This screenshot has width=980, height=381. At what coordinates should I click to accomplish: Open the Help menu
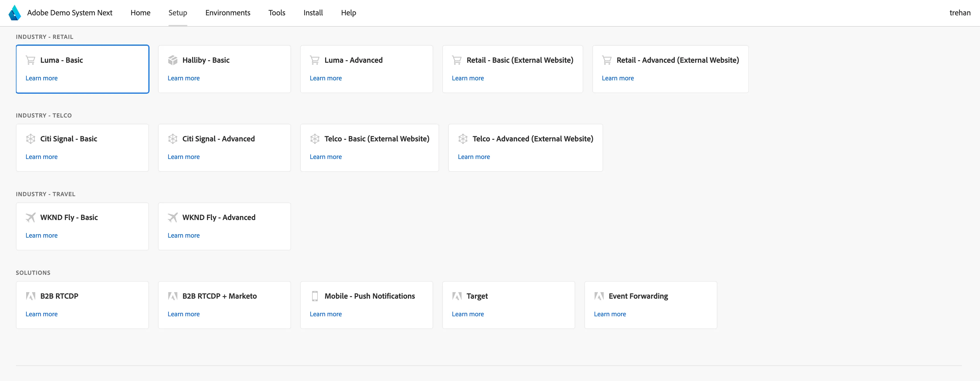tap(348, 12)
